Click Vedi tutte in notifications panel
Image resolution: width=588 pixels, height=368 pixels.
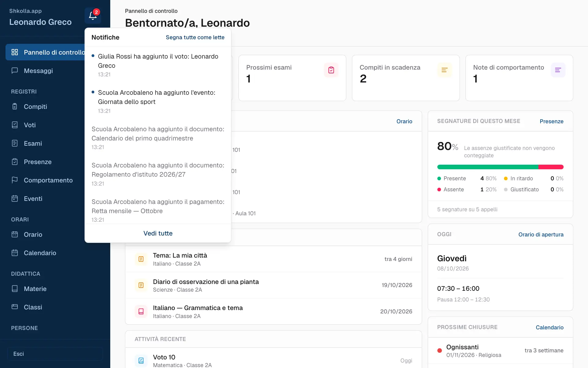[158, 233]
